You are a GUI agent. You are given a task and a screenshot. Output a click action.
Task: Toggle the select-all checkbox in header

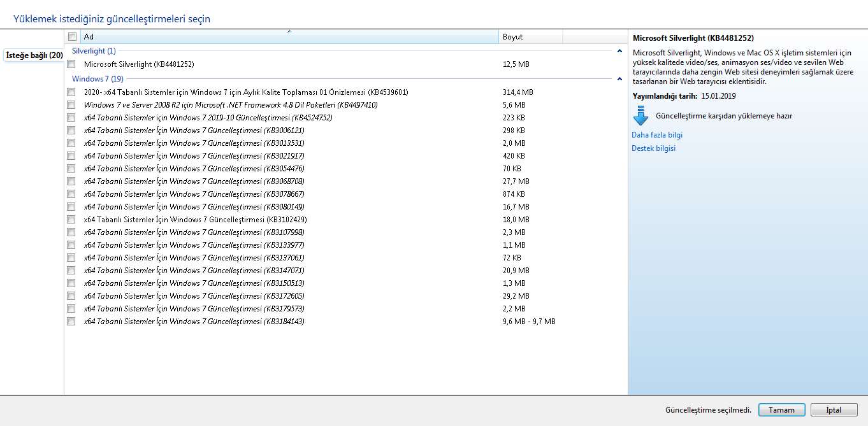click(x=72, y=37)
